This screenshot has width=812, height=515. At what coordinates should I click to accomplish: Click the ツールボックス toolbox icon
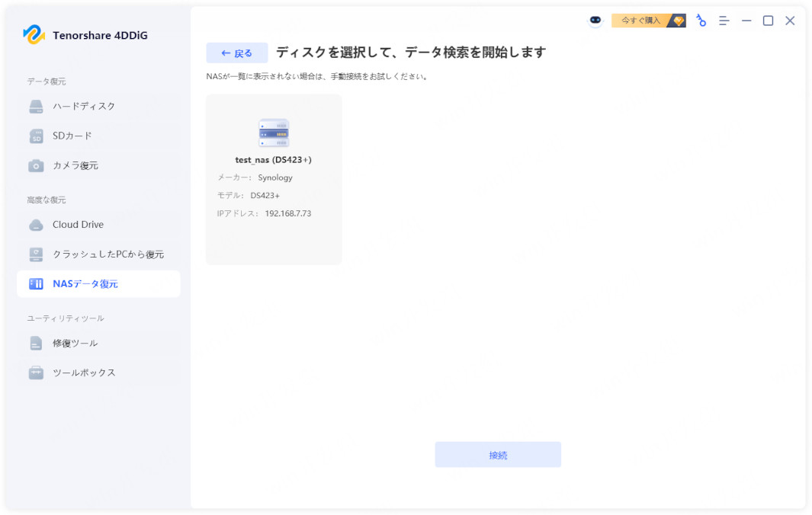[x=36, y=373]
